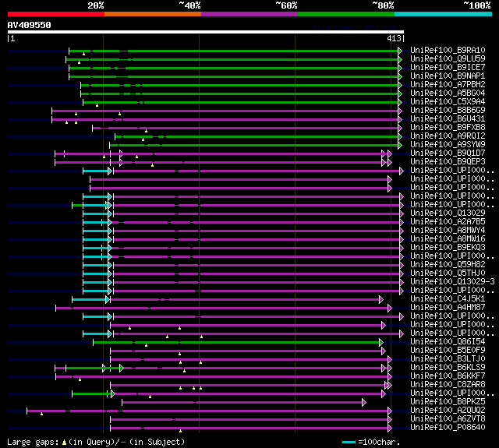Screen dimensions: 499x448
Task: Open hit UniRef100_Q9LU59
Action: click(x=448, y=58)
